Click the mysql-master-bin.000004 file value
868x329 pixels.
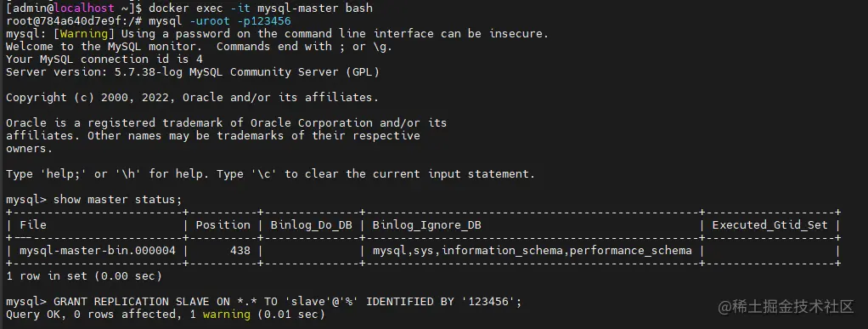[98, 250]
